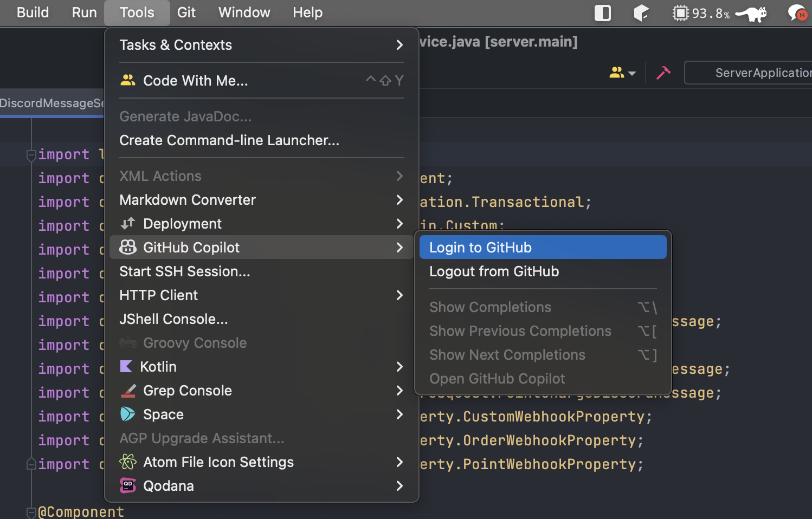Click the sidebar panel icon in menu bar
Screen dimensions: 812x519
[x=603, y=13]
